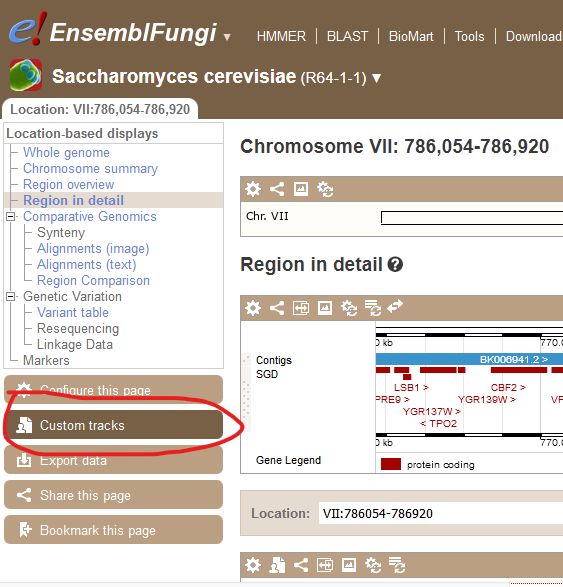
Task: Click the Chr. VII ideogram bar
Action: 472,218
